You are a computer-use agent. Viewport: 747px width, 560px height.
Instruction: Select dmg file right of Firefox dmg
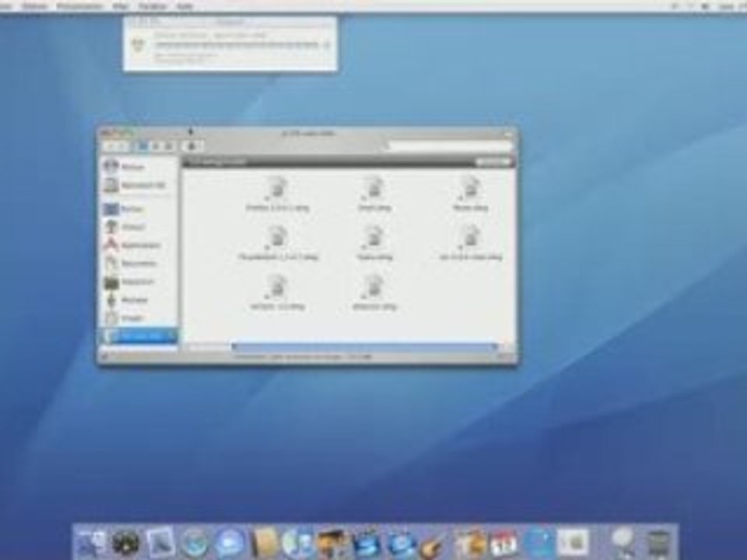[374, 194]
